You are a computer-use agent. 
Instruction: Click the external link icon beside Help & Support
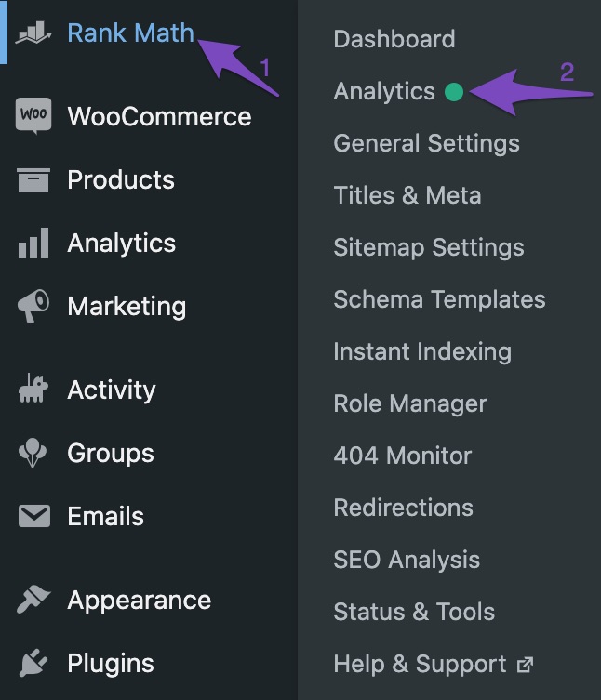(525, 665)
